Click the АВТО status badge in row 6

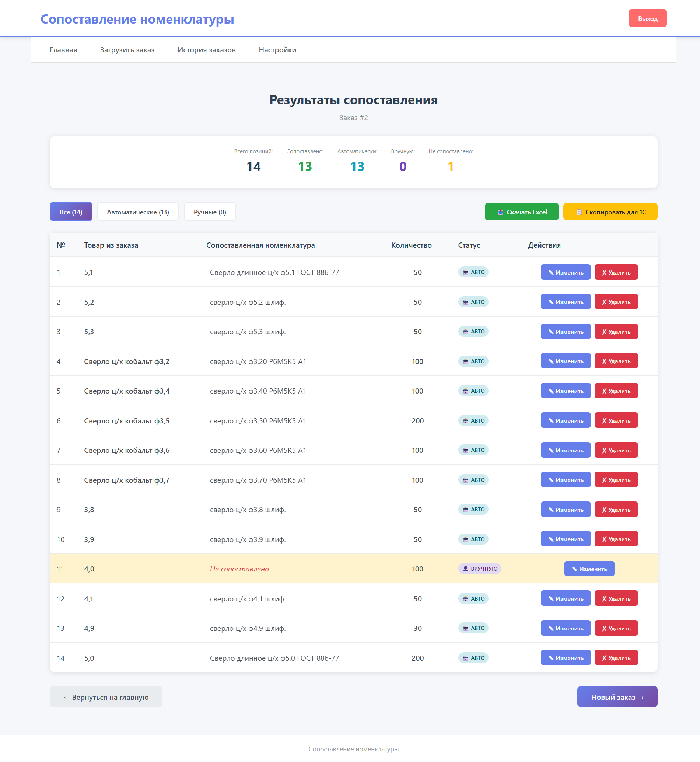tap(473, 420)
